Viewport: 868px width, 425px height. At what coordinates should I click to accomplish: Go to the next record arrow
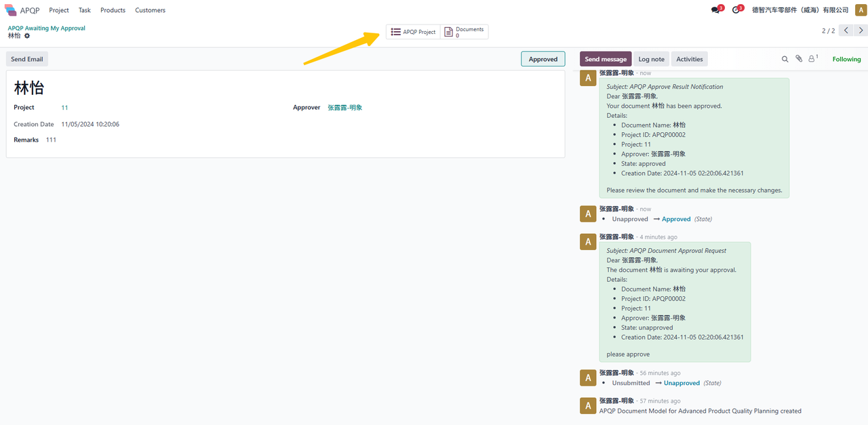point(861,31)
